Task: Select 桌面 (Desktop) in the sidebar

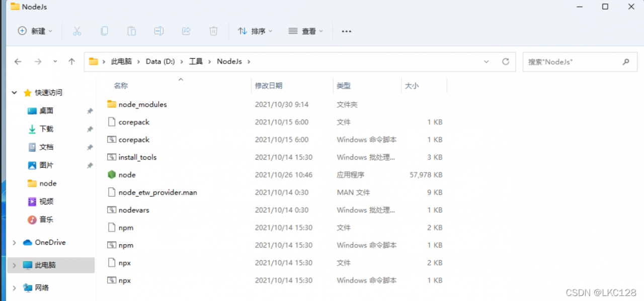Action: 46,111
